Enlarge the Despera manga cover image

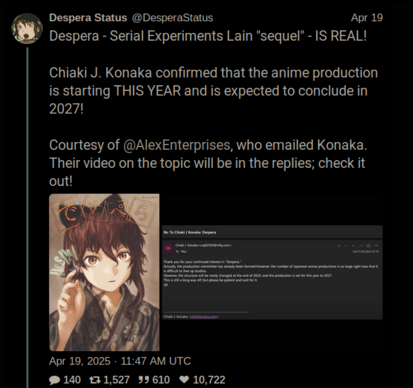click(104, 272)
